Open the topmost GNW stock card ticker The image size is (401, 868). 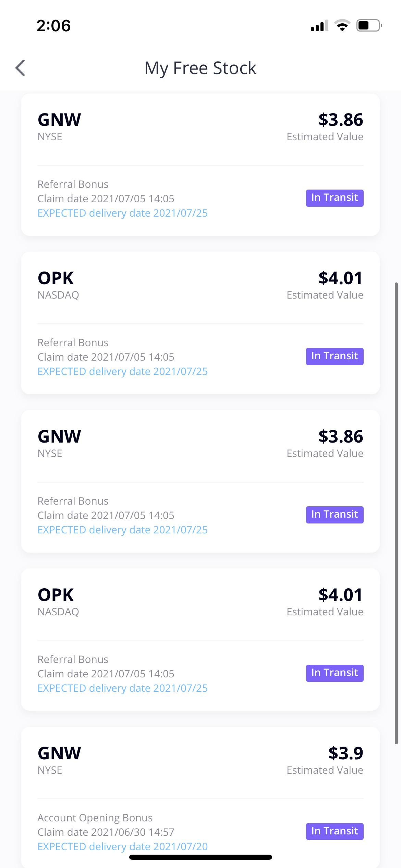[x=59, y=120]
